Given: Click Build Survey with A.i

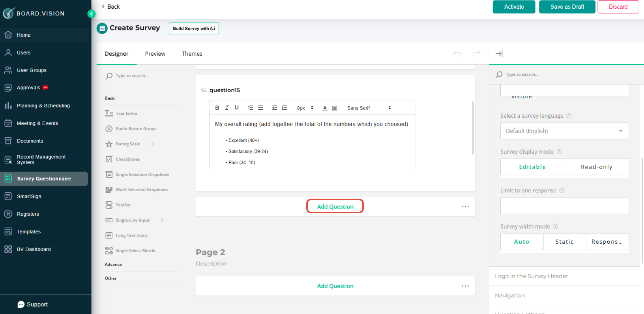Looking at the screenshot, I should (194, 28).
